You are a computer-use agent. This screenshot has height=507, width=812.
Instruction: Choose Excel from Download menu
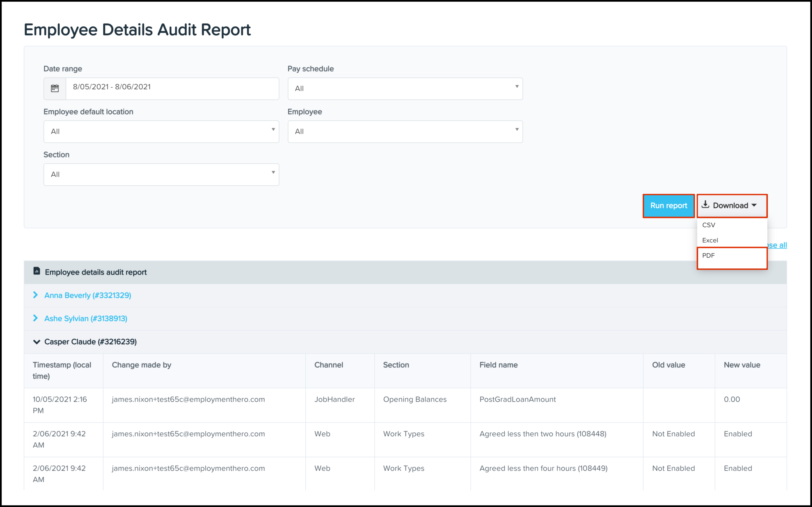click(x=710, y=240)
